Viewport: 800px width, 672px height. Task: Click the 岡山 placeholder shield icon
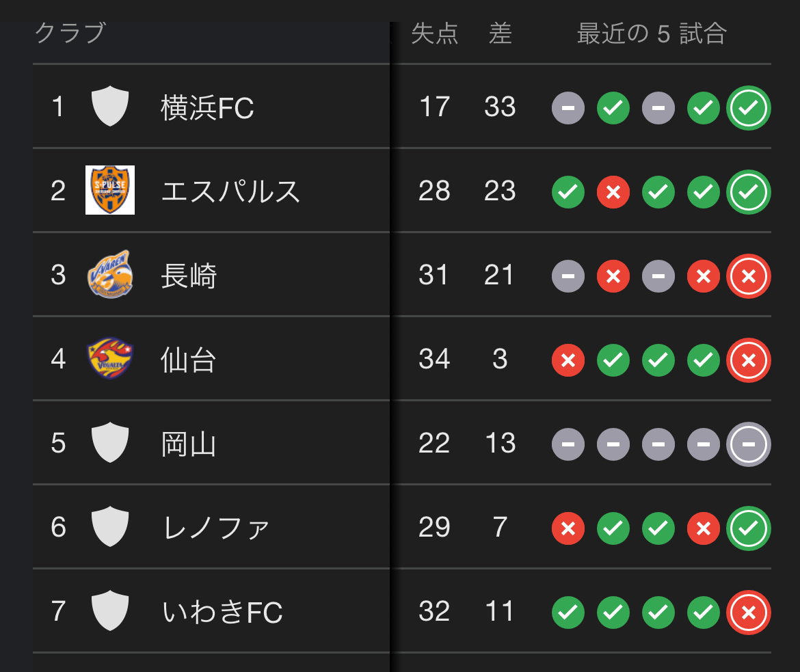pyautogui.click(x=110, y=443)
